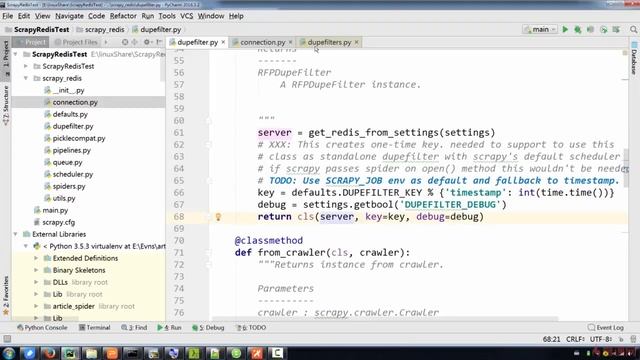Click the scroll-from-source target icon in Project panel
640x360 pixels.
(x=125, y=42)
